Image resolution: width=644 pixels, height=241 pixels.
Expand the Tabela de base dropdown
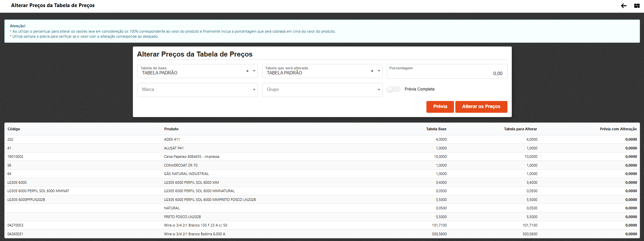pyautogui.click(x=254, y=71)
